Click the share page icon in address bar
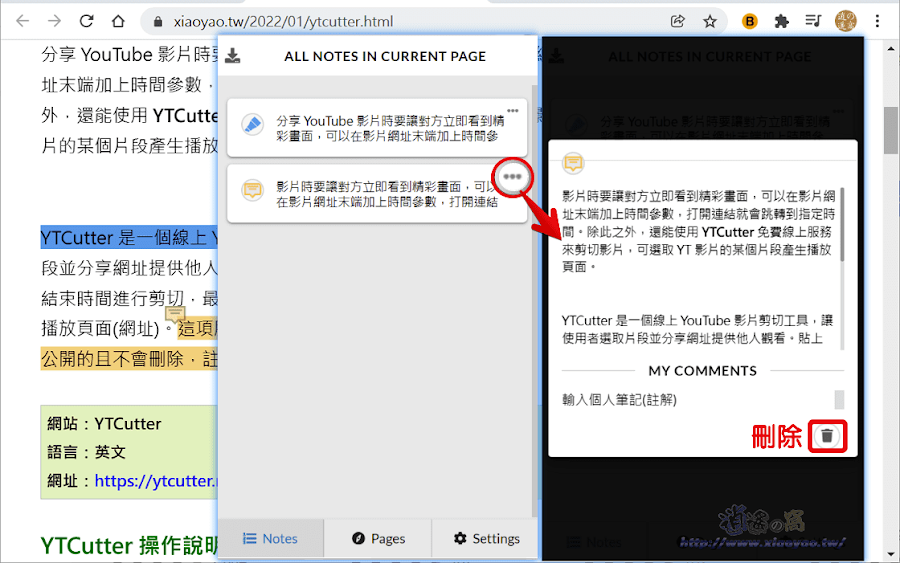Image resolution: width=900 pixels, height=563 pixels. coord(677,21)
